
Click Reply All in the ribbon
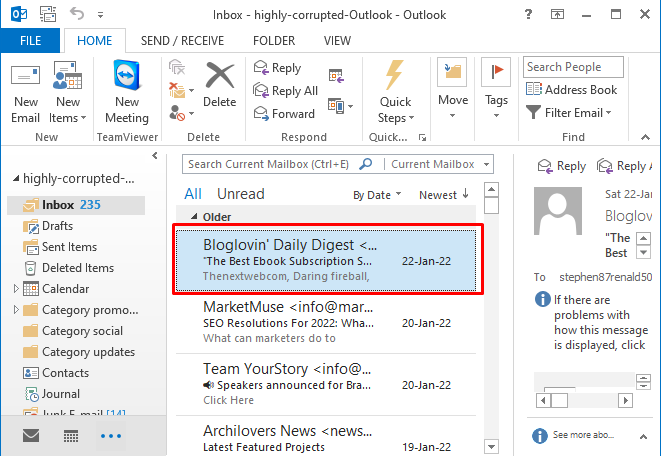pos(285,90)
